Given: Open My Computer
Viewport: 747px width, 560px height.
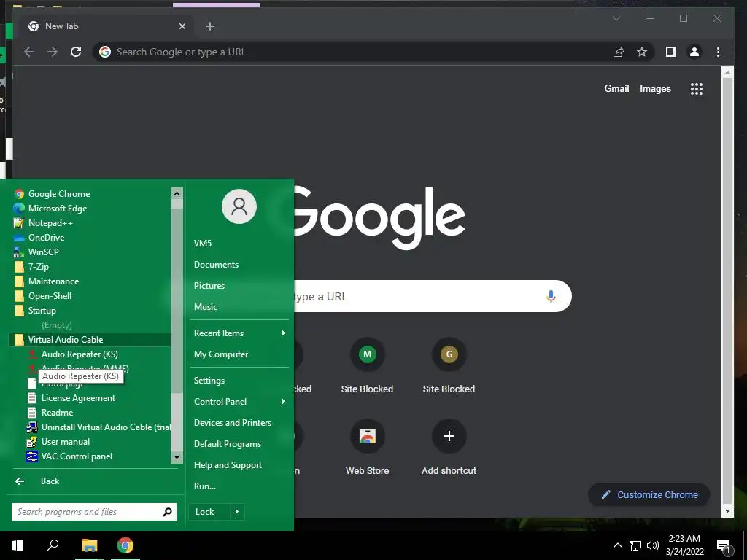Looking at the screenshot, I should click(221, 354).
